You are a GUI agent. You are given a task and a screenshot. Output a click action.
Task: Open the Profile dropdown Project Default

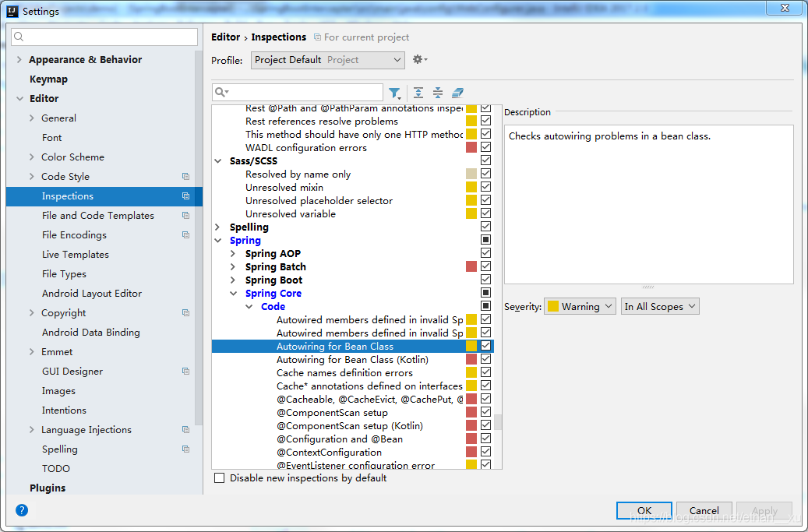pos(328,60)
